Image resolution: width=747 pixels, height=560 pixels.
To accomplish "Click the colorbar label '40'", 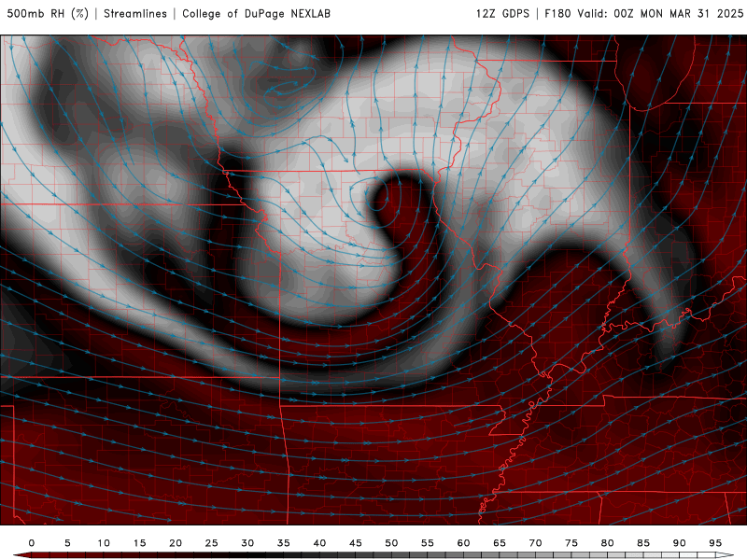I will pos(319,543).
